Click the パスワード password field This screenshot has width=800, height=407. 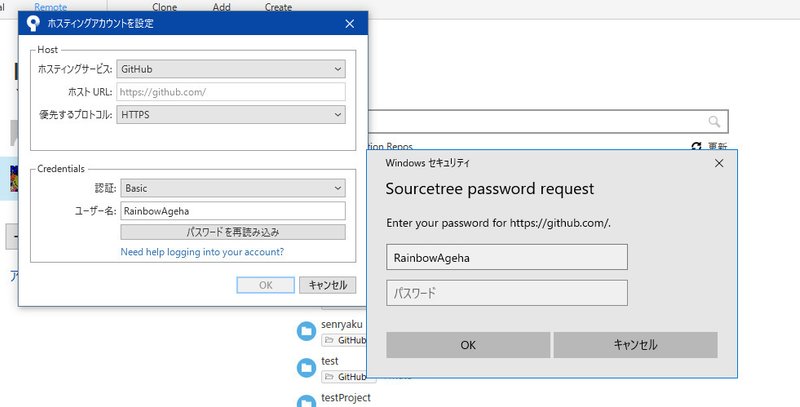(507, 293)
